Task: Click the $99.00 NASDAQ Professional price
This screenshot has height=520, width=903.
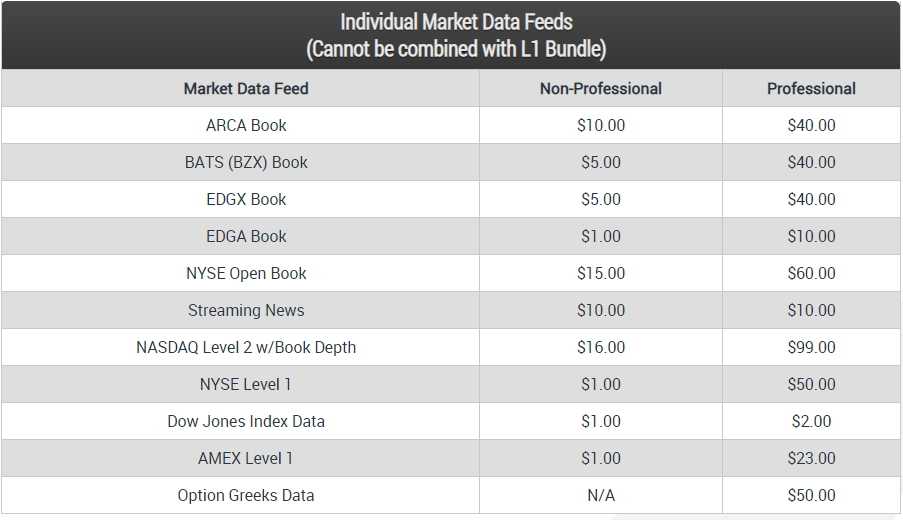Action: 811,348
